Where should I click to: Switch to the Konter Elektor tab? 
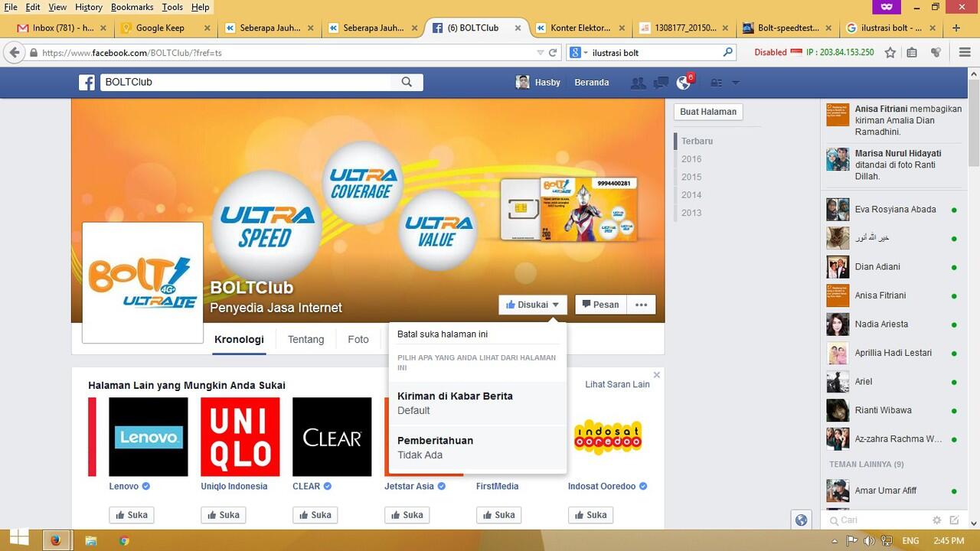[x=579, y=28]
